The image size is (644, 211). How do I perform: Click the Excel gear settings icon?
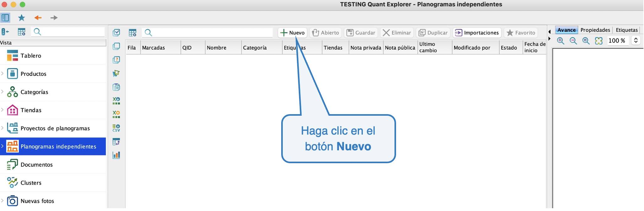(x=116, y=114)
